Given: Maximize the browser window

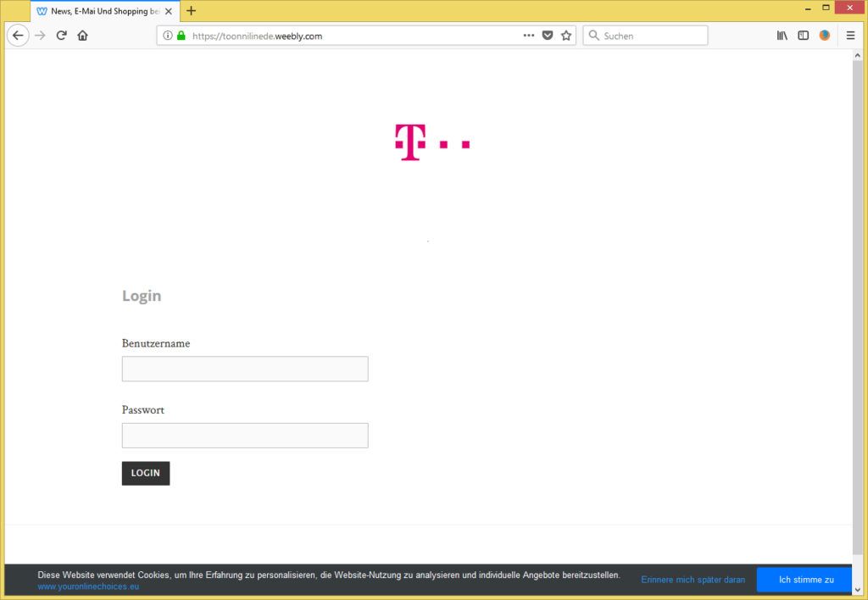Looking at the screenshot, I should pyautogui.click(x=826, y=8).
